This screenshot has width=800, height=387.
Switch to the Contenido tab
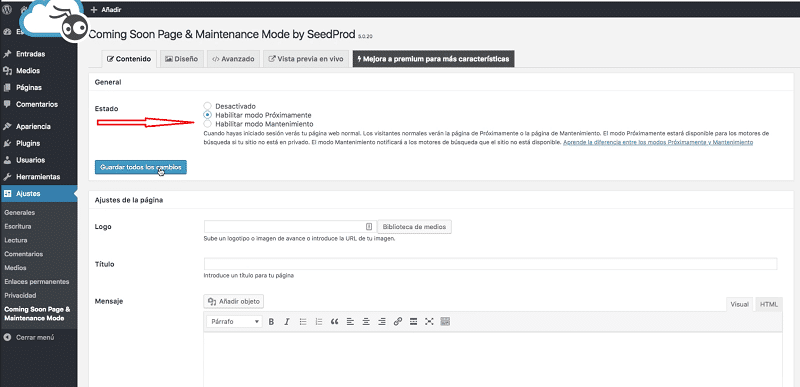pos(129,59)
